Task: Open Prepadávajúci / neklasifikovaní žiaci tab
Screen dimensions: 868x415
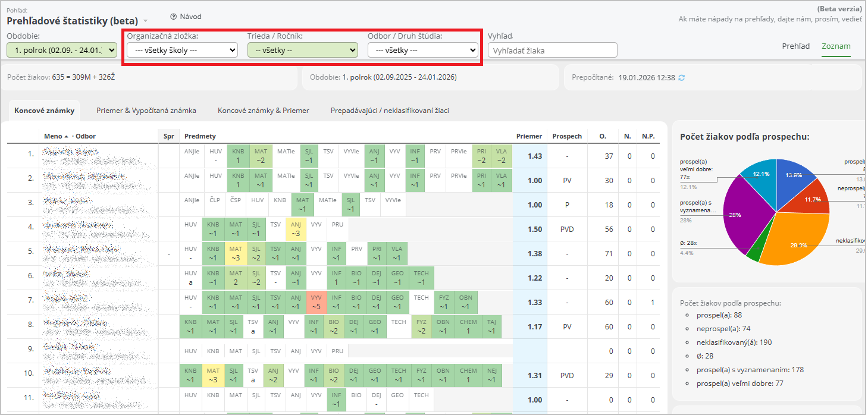Action: tap(390, 111)
